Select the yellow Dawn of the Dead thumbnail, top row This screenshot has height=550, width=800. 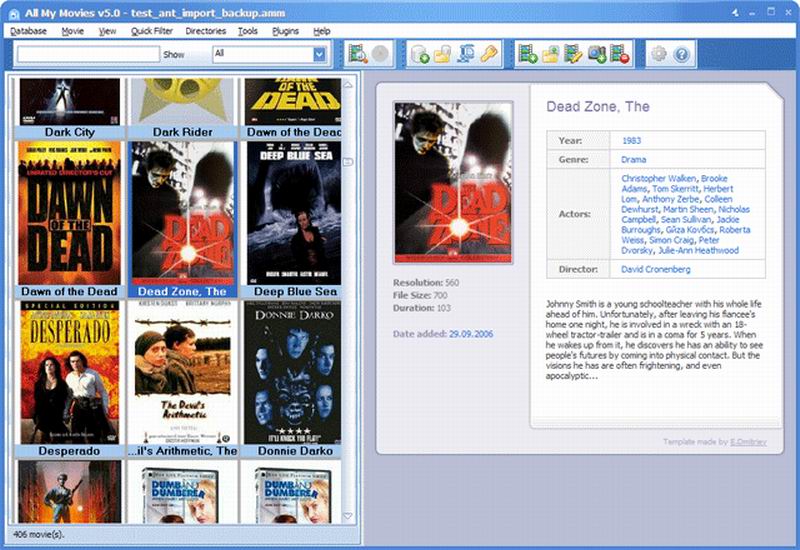(x=293, y=108)
